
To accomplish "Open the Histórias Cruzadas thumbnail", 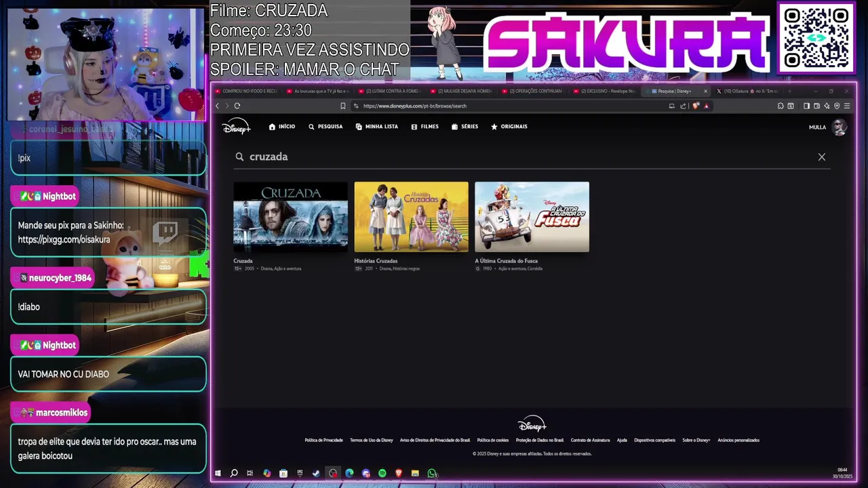I will (x=411, y=217).
